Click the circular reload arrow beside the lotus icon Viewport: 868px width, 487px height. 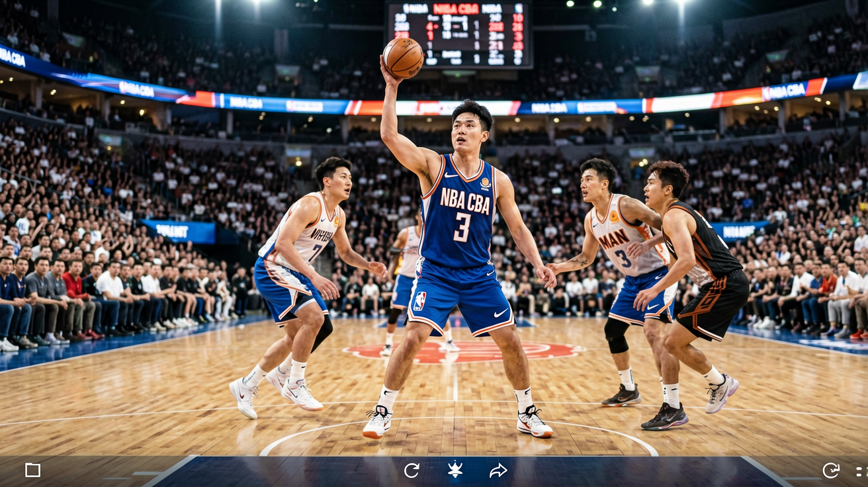(412, 470)
